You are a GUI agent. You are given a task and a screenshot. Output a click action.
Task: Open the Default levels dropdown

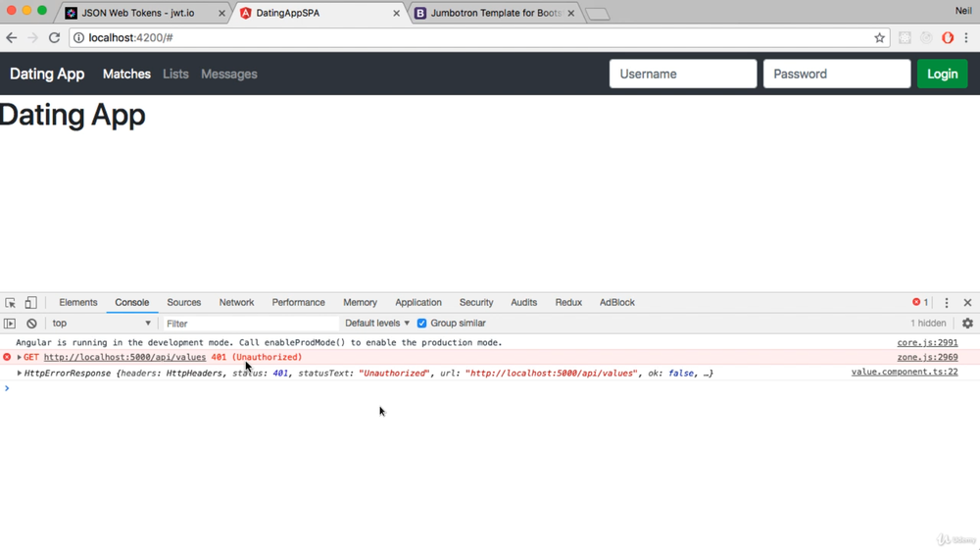click(377, 324)
